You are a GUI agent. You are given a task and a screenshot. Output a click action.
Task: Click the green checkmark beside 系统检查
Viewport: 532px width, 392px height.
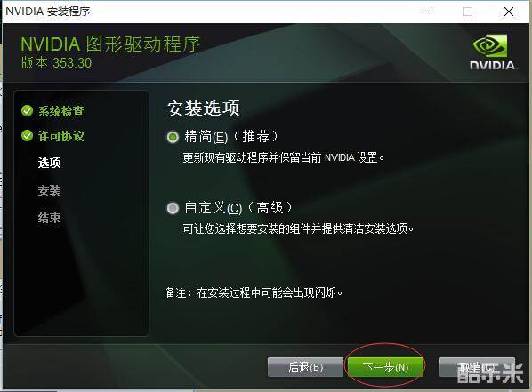click(28, 110)
